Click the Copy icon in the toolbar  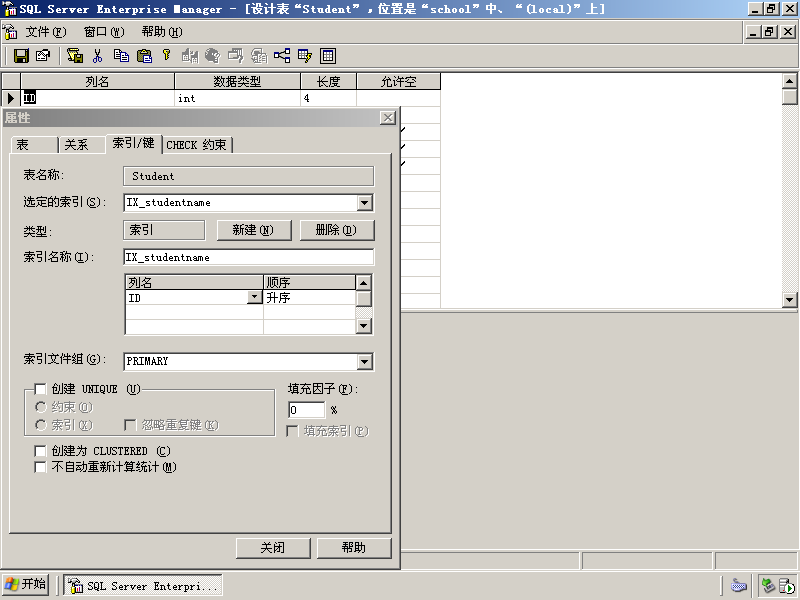(121, 56)
